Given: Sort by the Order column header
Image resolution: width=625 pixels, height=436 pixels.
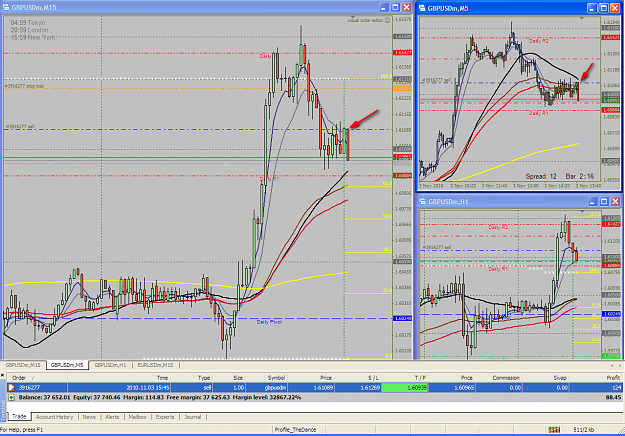Looking at the screenshot, I should pos(37,378).
